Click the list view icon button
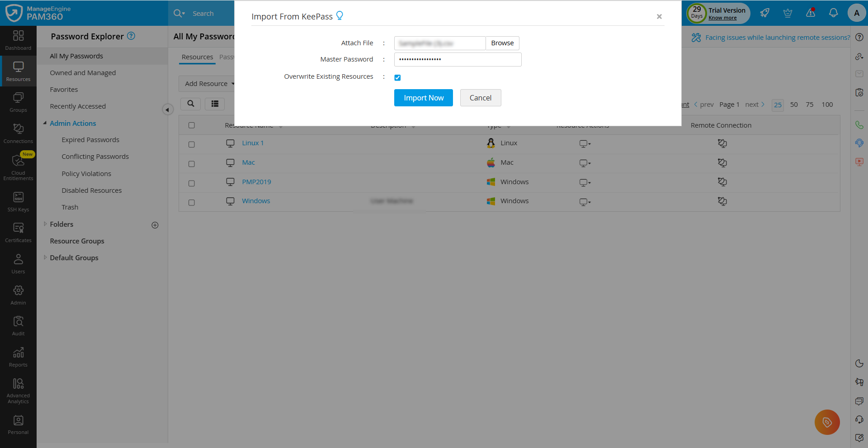Screen dimensions: 868x448 (215, 104)
